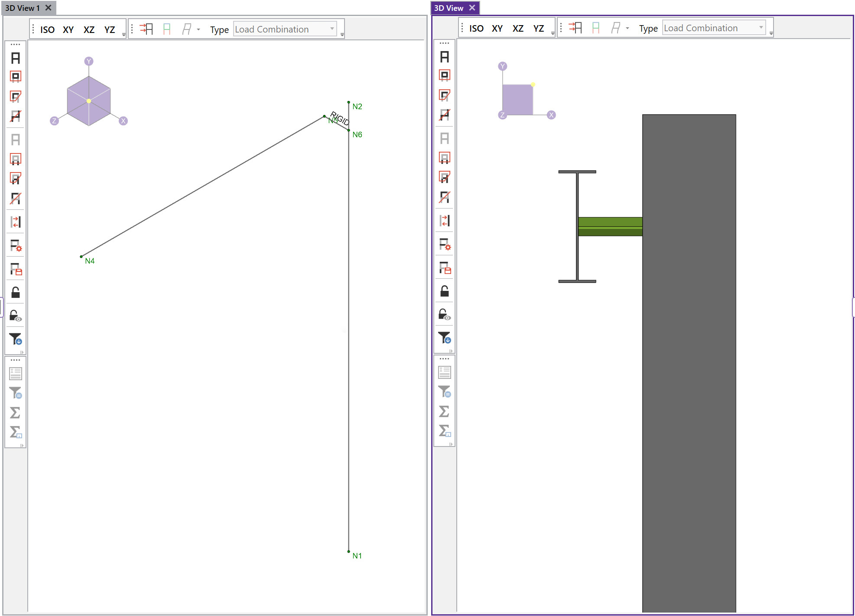
Task: Click the lock with eye icon in left view
Action: pyautogui.click(x=15, y=316)
